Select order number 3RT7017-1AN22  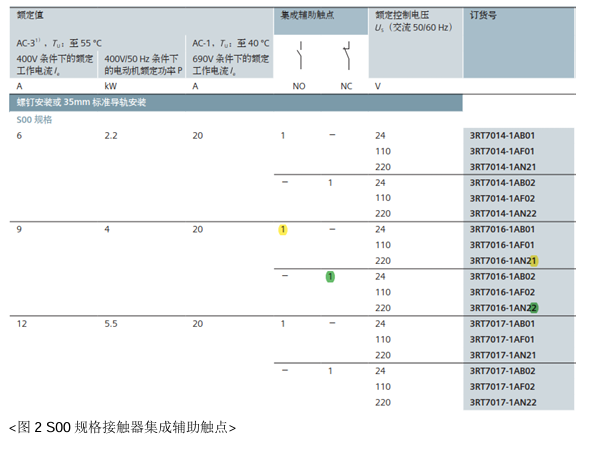tap(503, 402)
